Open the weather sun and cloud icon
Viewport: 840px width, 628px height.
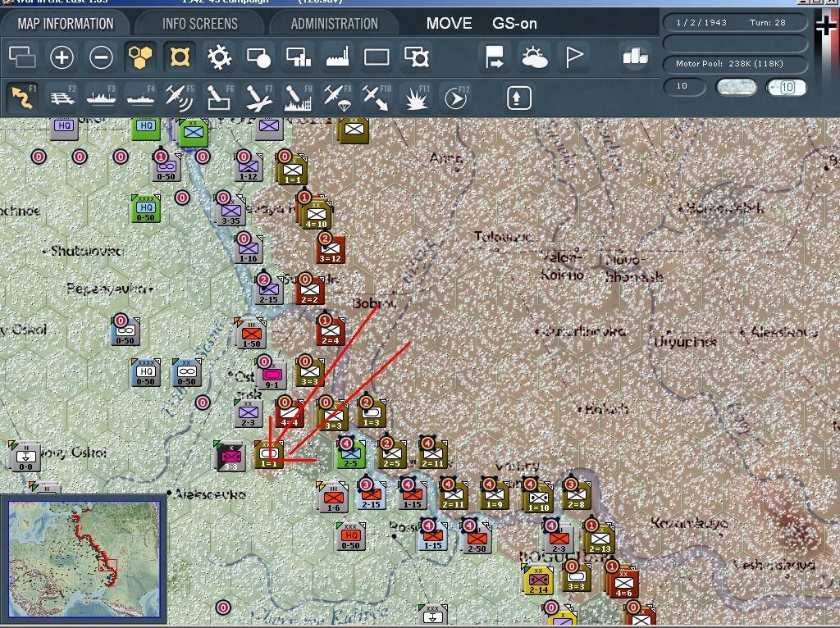tap(534, 57)
